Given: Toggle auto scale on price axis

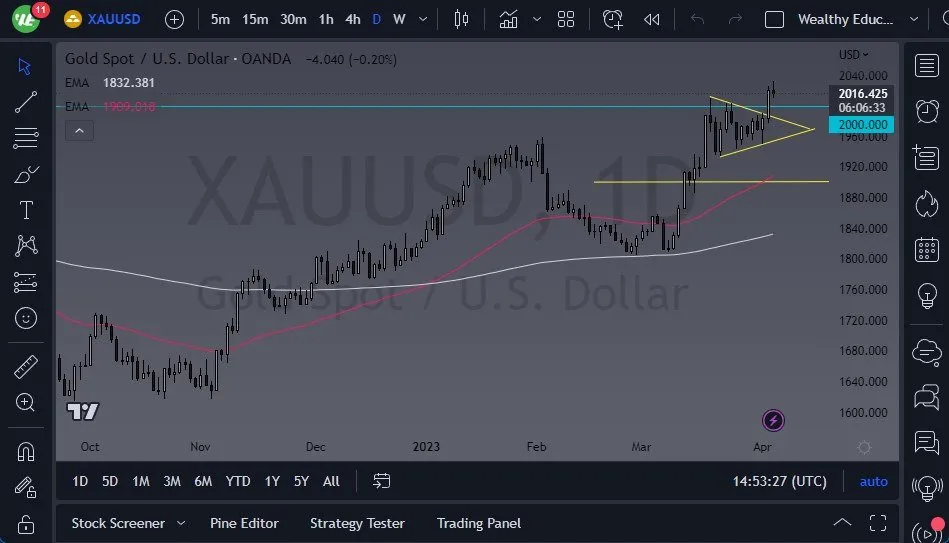Looking at the screenshot, I should 873,481.
